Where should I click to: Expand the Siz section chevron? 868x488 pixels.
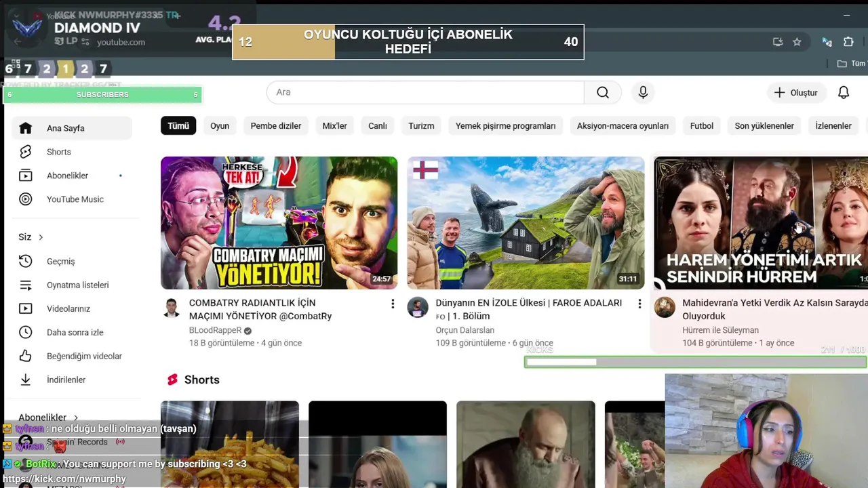point(41,237)
